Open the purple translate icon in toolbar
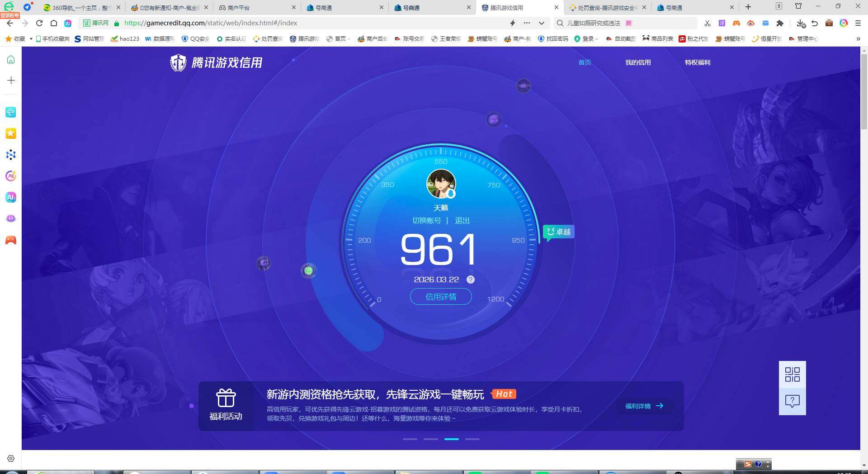Image resolution: width=868 pixels, height=474 pixels. point(722,23)
